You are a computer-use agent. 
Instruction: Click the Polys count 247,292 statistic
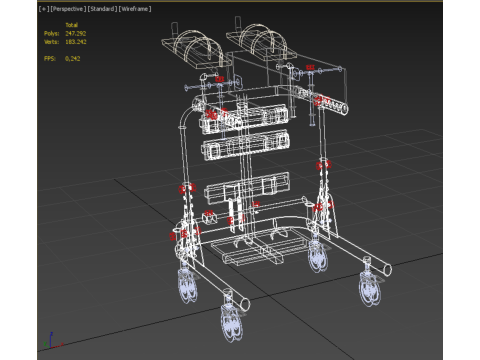(76, 33)
